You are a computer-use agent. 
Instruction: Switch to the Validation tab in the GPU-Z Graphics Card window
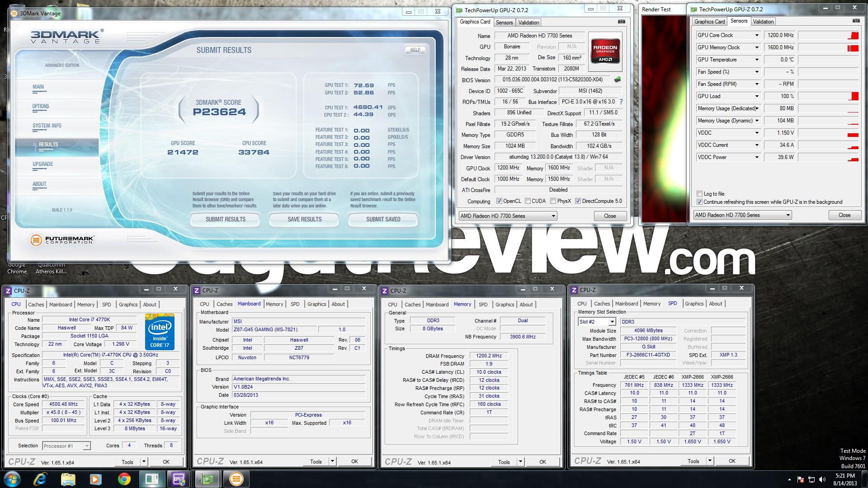click(x=528, y=23)
